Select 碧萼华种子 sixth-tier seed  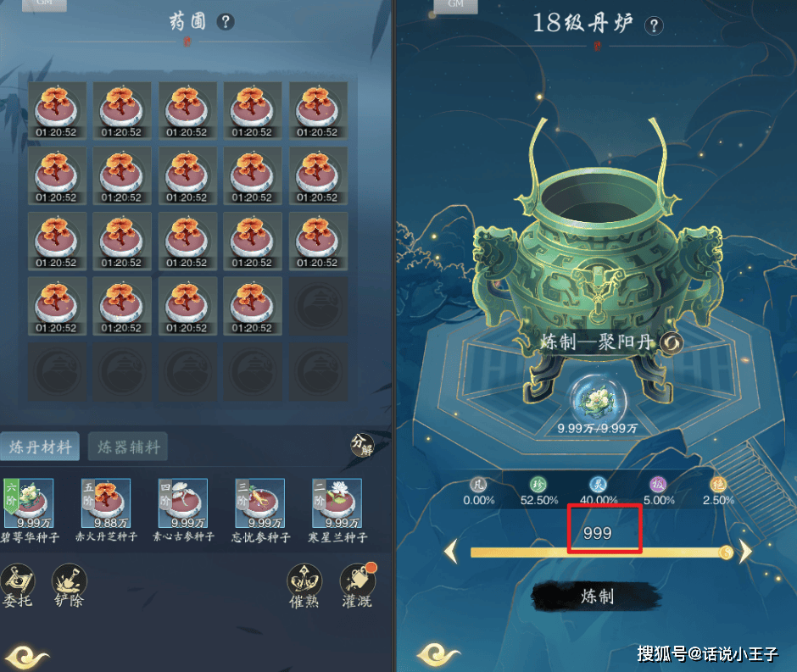(29, 503)
